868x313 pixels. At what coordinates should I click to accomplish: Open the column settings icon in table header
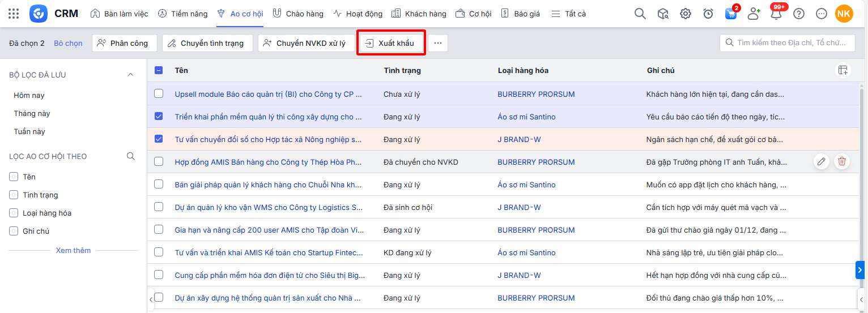tap(843, 70)
